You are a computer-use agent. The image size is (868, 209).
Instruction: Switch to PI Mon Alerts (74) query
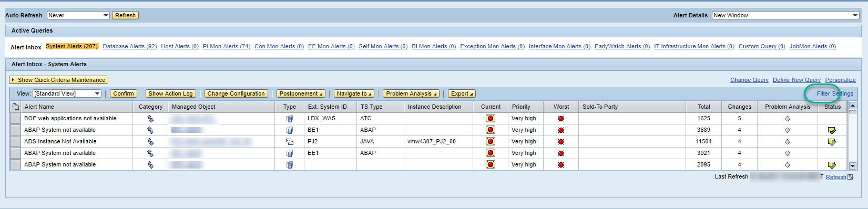pos(227,46)
